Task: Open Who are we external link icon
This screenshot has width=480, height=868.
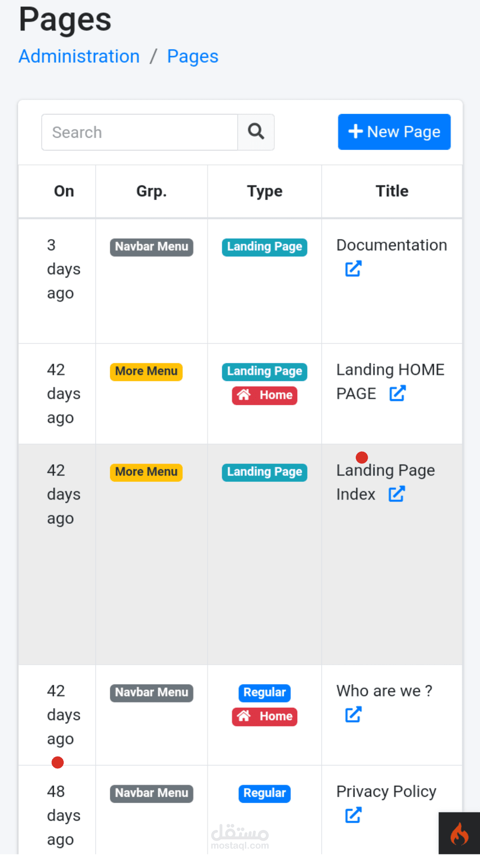Action: click(x=353, y=715)
